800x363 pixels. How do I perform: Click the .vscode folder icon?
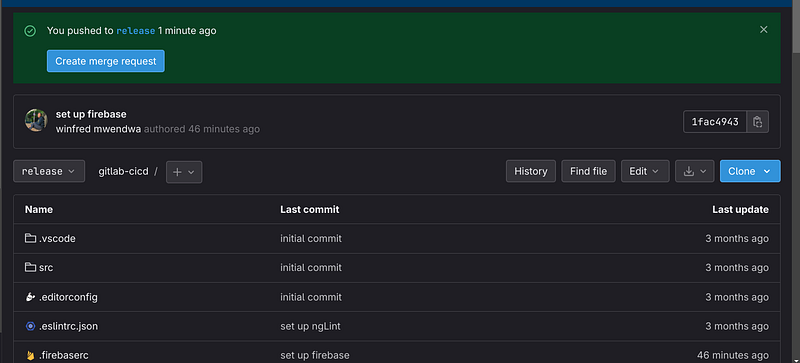(x=31, y=238)
